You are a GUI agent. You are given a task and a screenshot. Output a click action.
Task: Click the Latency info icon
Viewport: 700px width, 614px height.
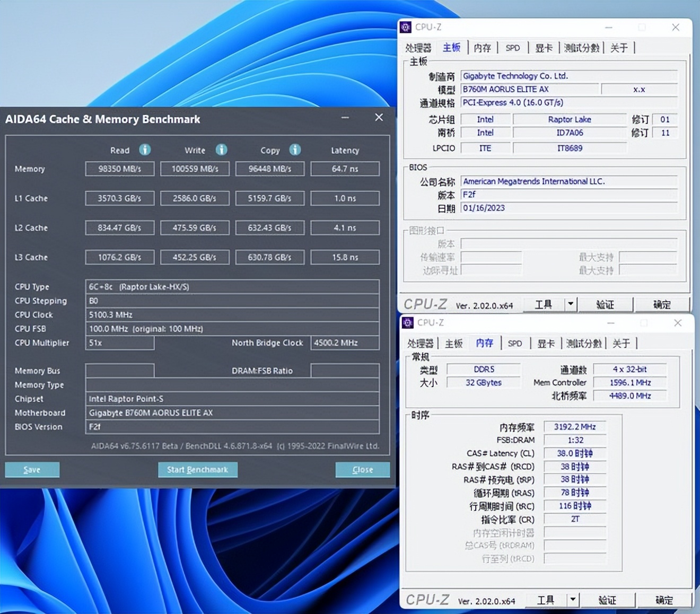(345, 150)
